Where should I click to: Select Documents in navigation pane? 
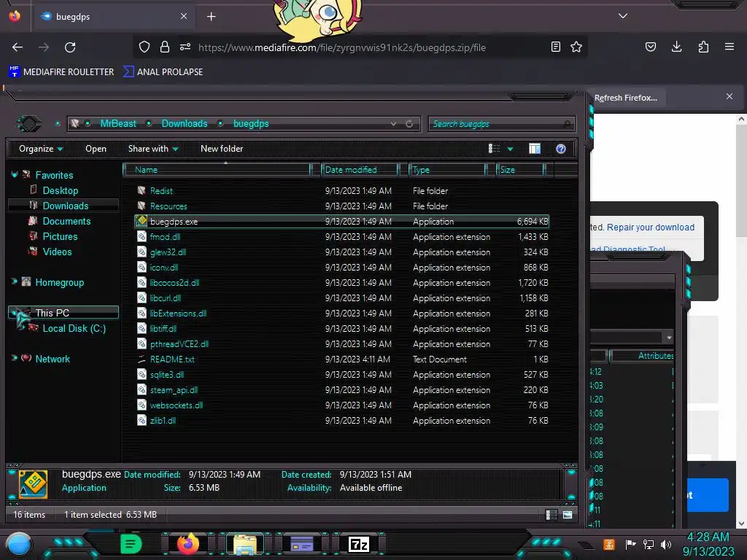[x=66, y=222]
